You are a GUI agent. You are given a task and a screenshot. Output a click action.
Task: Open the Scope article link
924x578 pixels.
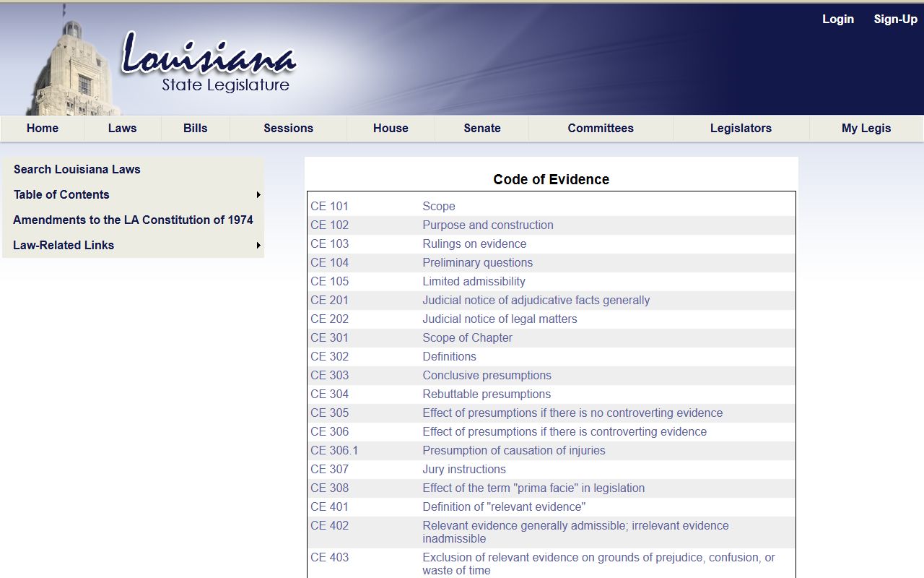[x=439, y=207]
